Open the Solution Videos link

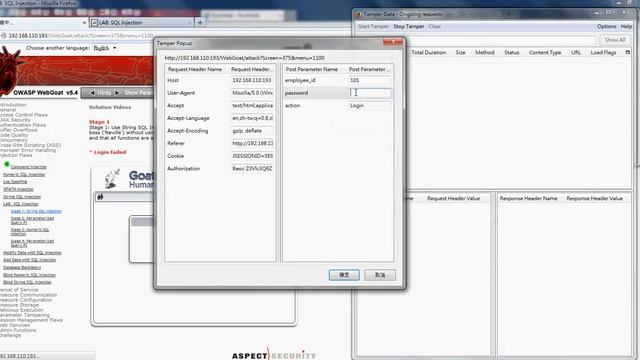110,107
